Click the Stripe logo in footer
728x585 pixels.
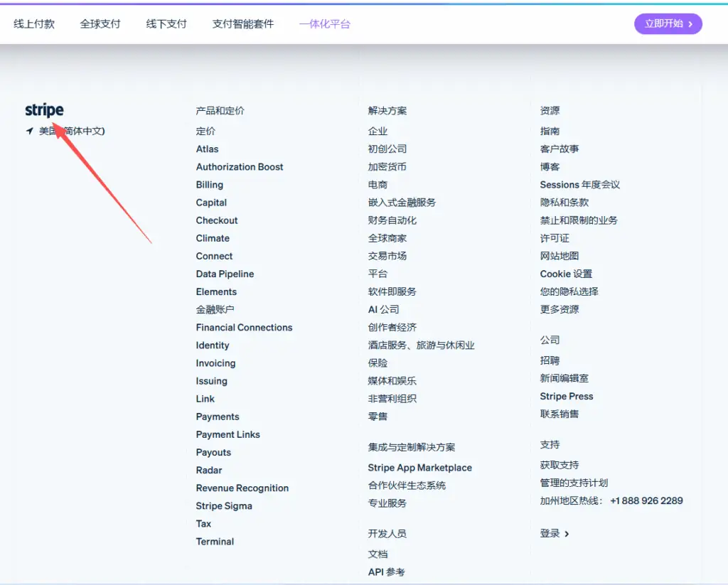coord(44,110)
